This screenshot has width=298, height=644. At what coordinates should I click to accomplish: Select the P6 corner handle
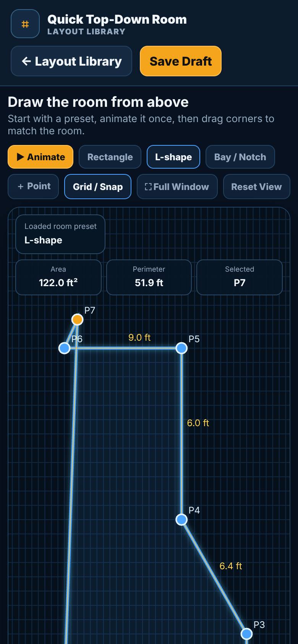click(65, 348)
